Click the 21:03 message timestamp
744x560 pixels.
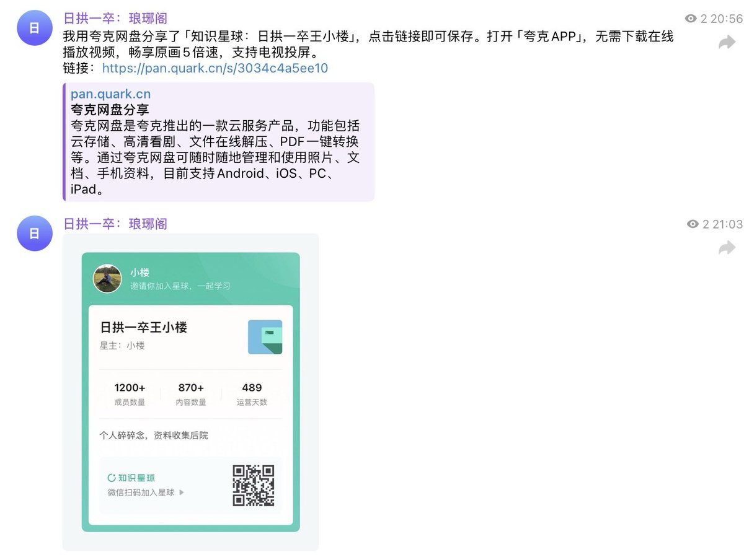pos(727,224)
